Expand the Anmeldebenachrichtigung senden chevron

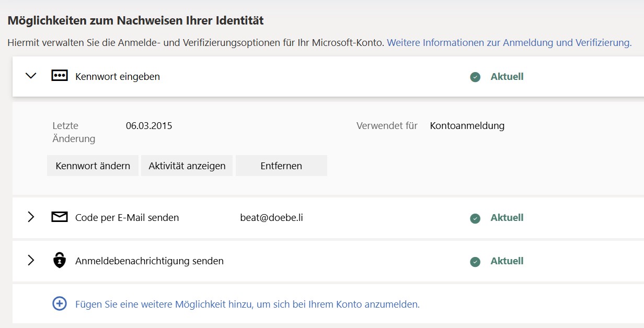point(31,260)
